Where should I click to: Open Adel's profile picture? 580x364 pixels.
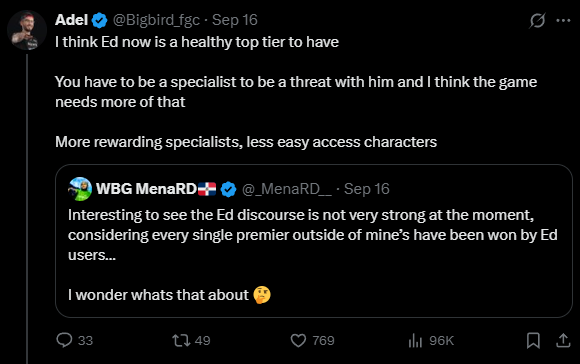(x=27, y=30)
